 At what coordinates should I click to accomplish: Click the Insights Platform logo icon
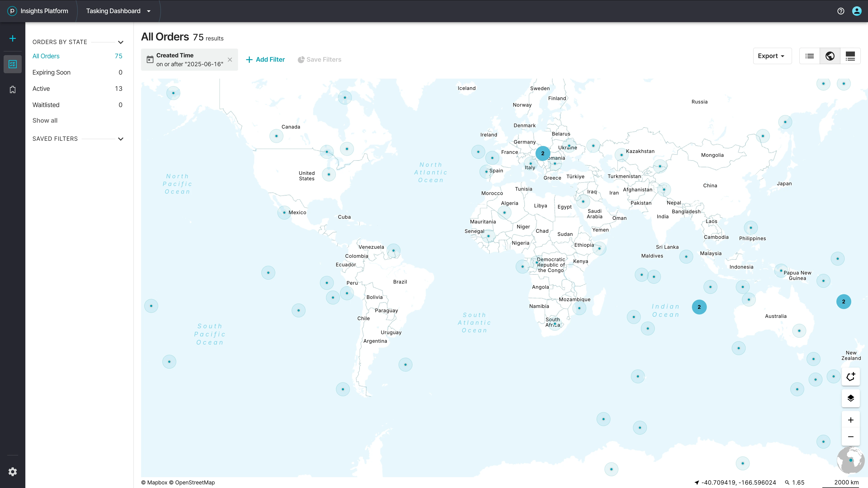(x=12, y=11)
